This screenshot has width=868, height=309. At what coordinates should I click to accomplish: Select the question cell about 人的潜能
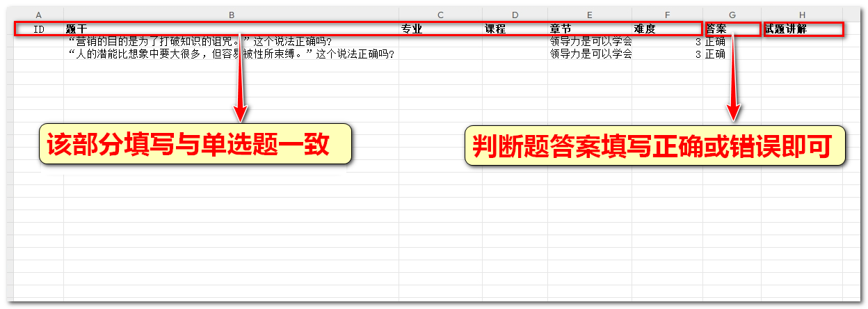pos(231,54)
